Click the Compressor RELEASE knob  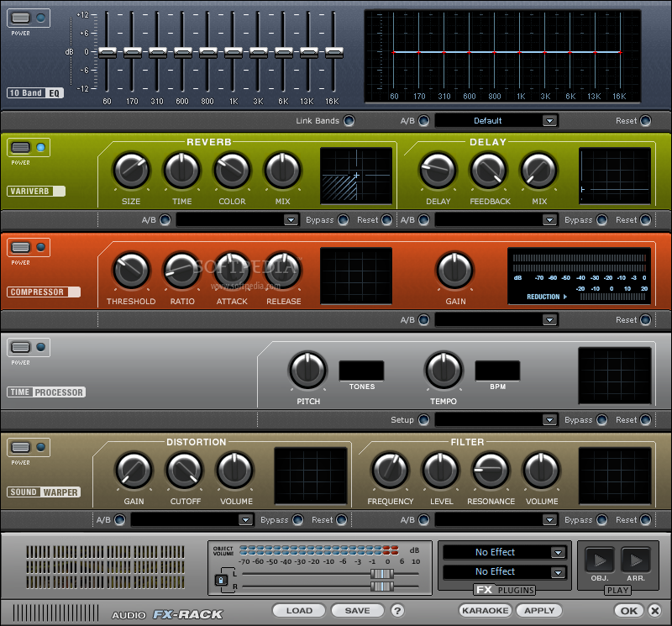[282, 271]
